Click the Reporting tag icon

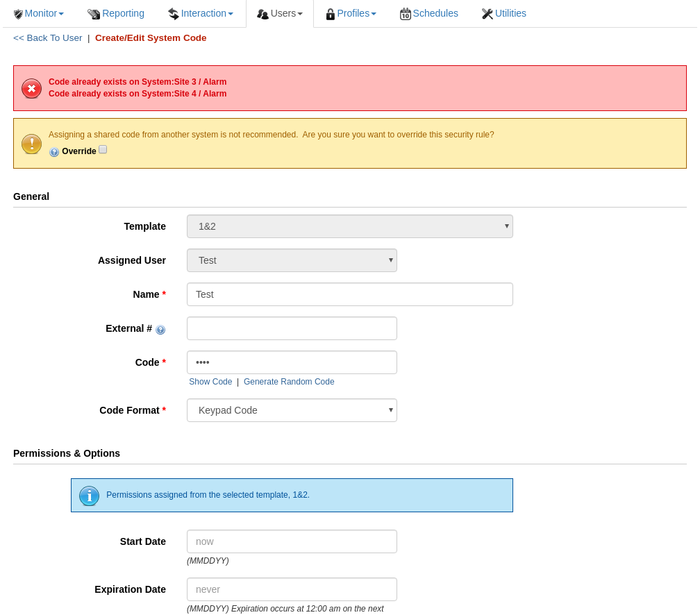pos(94,15)
